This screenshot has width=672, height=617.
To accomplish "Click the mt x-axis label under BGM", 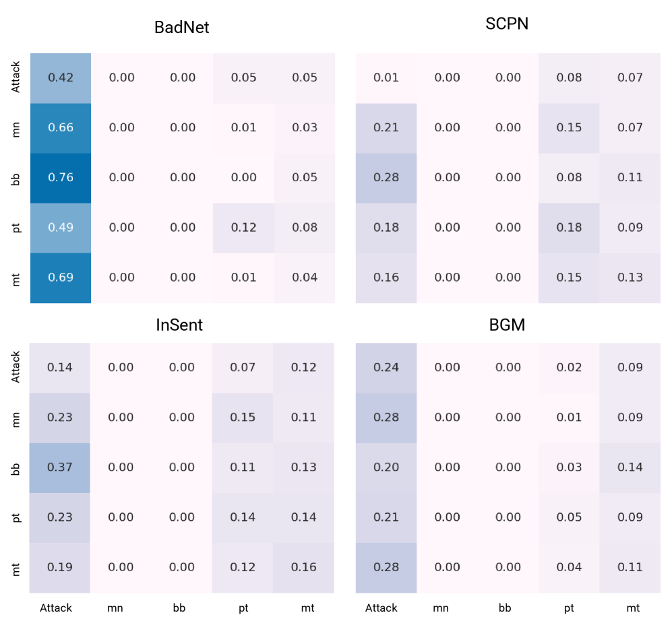I will (x=633, y=608).
